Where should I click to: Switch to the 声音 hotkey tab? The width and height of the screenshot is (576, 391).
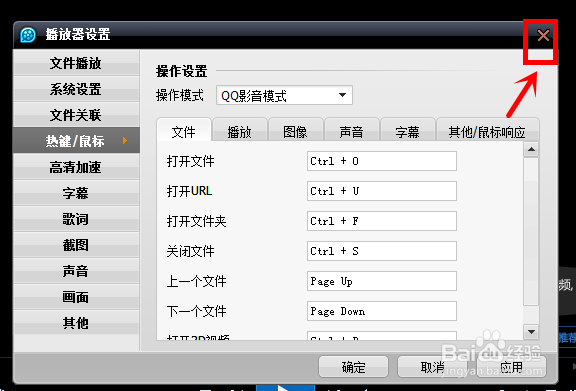point(352,130)
